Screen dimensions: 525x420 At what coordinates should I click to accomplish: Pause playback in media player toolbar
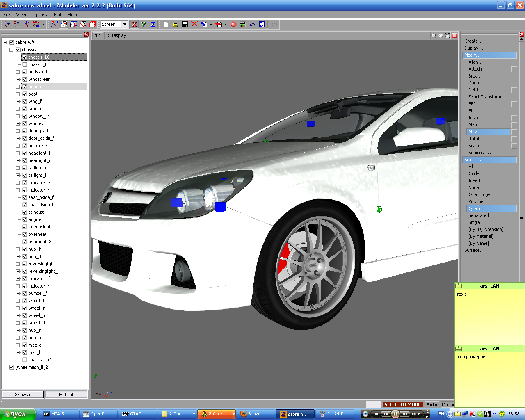point(395,414)
